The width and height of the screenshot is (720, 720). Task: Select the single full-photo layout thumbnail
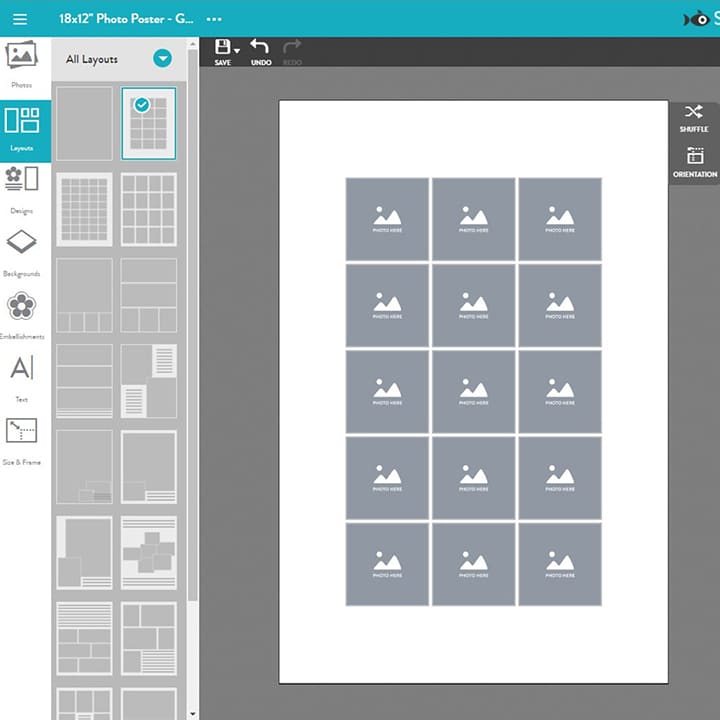[x=84, y=124]
